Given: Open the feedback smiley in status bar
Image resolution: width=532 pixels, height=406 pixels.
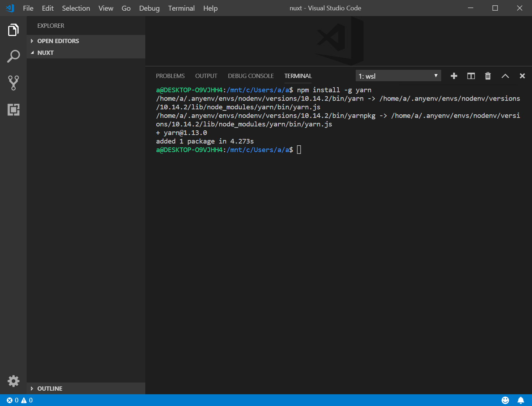Looking at the screenshot, I should [x=505, y=400].
